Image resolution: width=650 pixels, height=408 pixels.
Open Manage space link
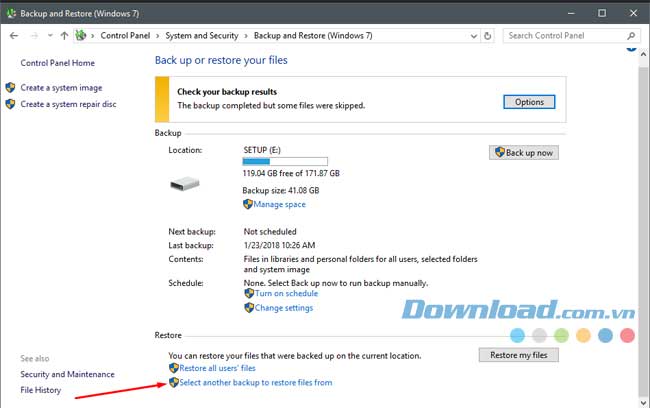point(279,204)
